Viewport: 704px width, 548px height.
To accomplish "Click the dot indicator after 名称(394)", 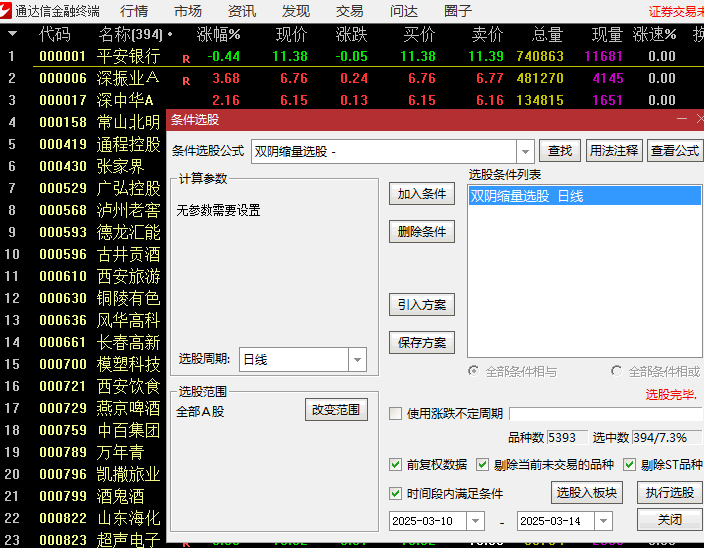I will coord(170,34).
